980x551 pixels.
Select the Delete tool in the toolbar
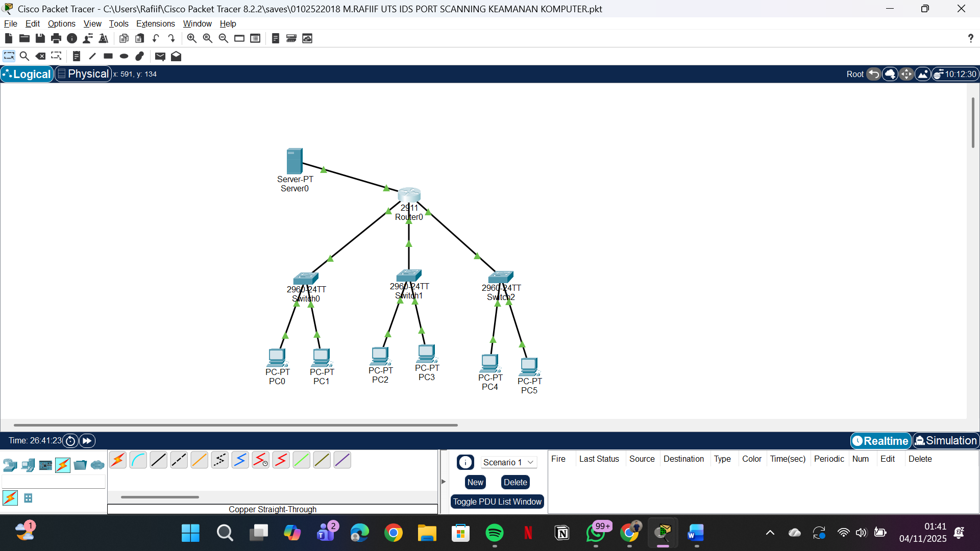(x=40, y=56)
